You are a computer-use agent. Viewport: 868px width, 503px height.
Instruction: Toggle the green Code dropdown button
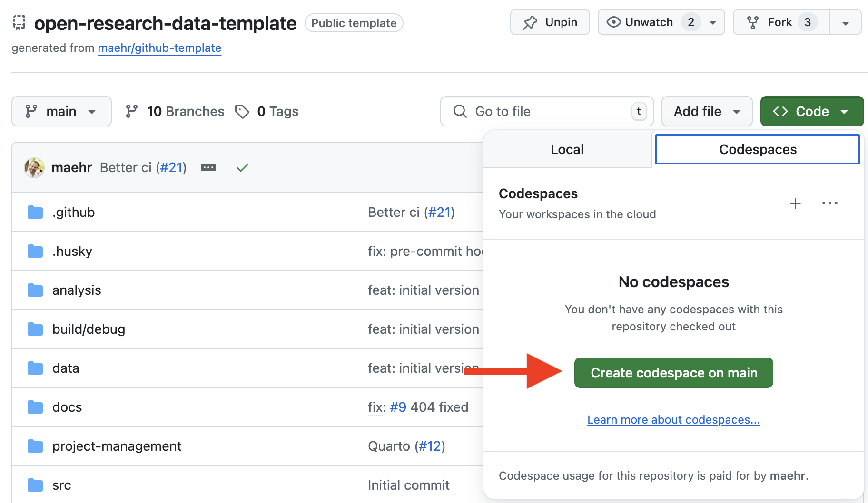click(x=812, y=111)
